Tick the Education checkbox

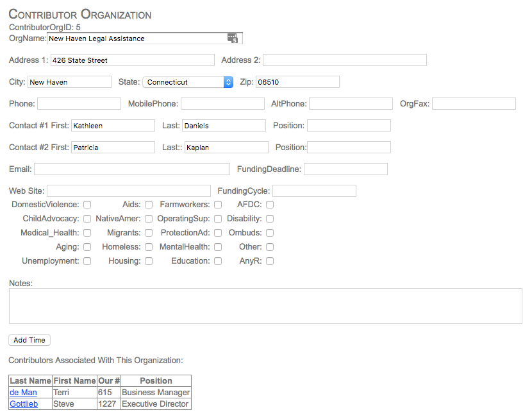[x=218, y=261]
